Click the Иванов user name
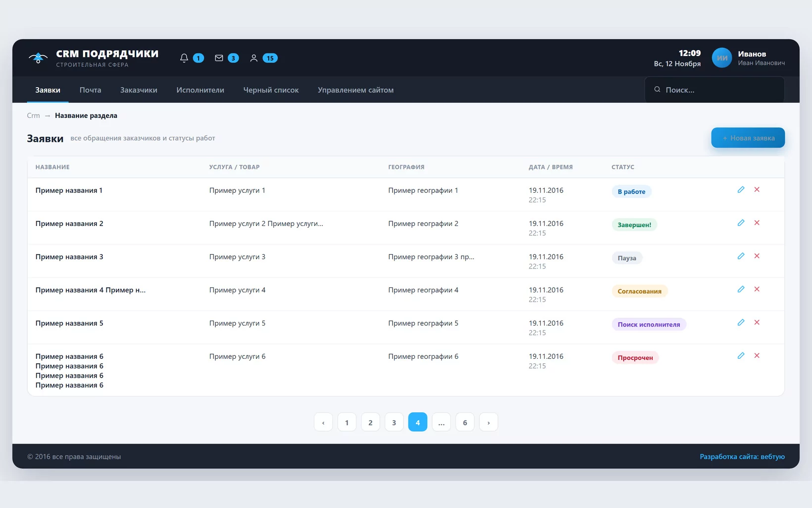The height and width of the screenshot is (508, 812). (x=752, y=54)
